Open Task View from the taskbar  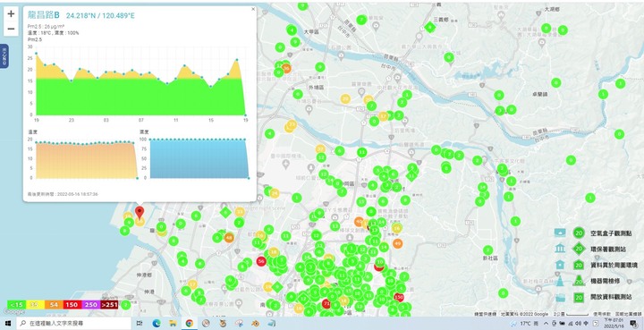(x=140, y=324)
